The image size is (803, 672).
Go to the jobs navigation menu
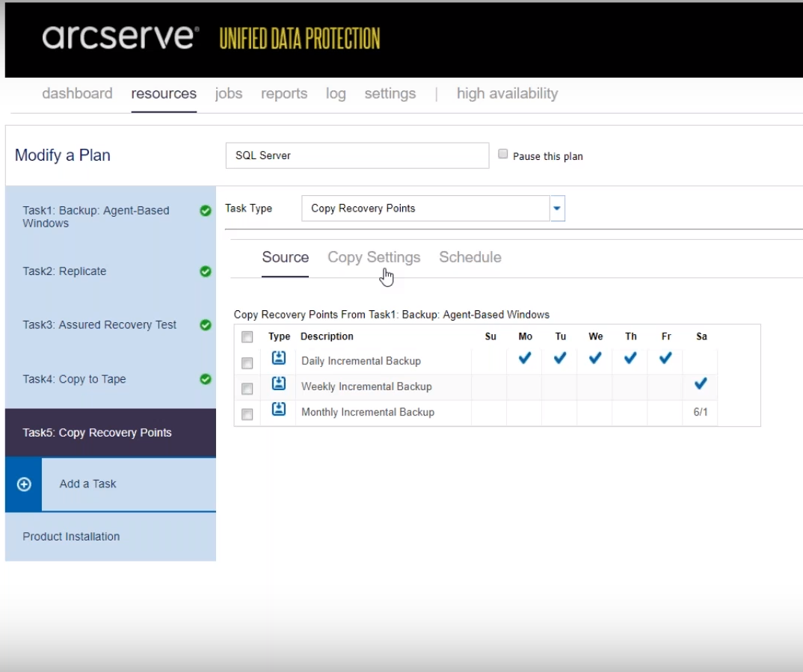pyautogui.click(x=228, y=93)
